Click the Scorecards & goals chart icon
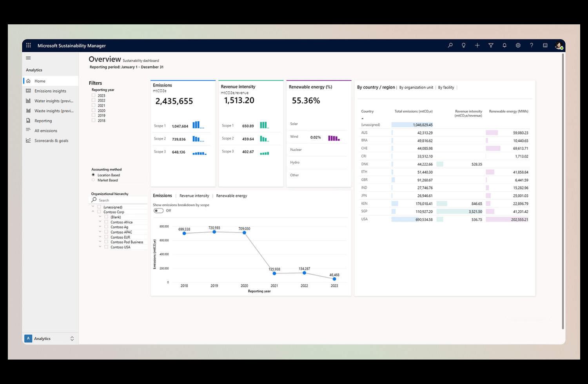The image size is (588, 384). click(x=28, y=140)
